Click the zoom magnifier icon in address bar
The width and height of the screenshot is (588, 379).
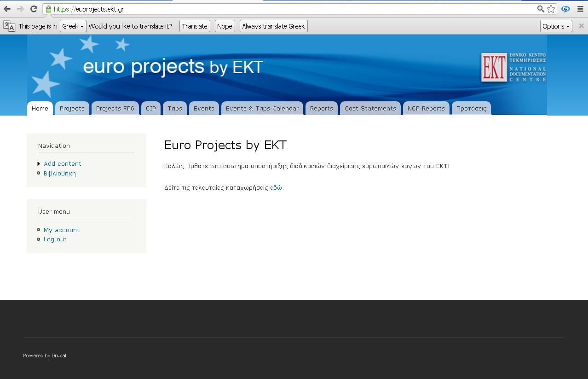coord(541,9)
